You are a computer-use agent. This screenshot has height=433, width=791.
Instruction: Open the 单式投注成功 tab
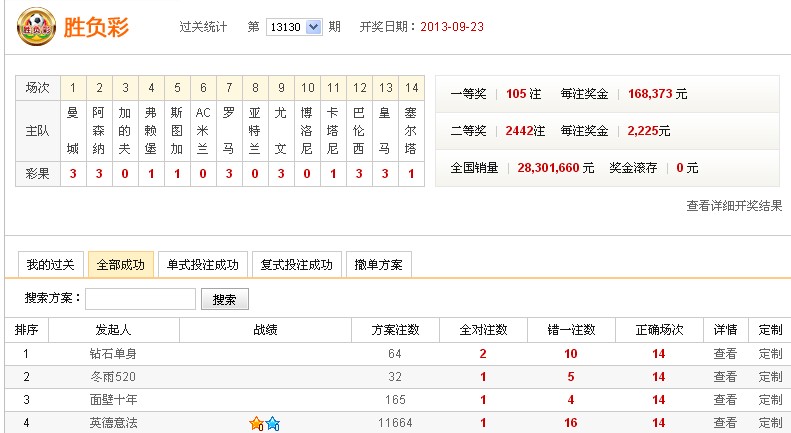(202, 265)
